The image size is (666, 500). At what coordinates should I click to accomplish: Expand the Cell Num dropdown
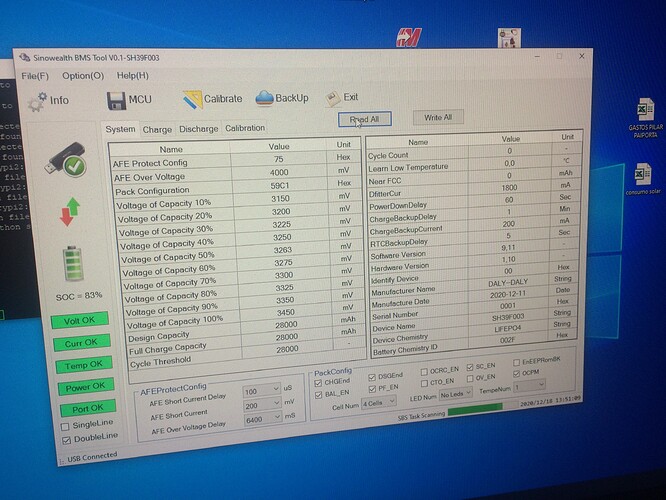(378, 403)
